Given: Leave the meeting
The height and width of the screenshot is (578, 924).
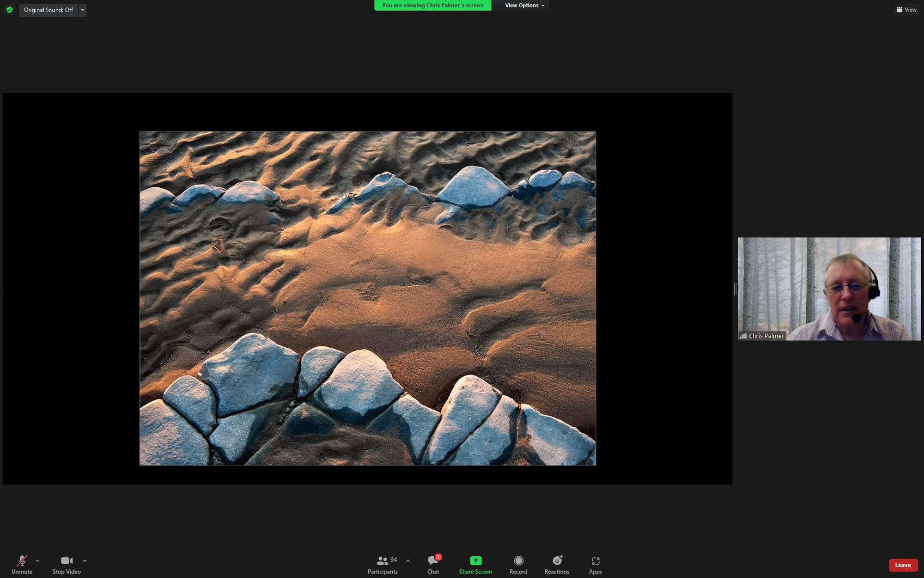Looking at the screenshot, I should [903, 565].
